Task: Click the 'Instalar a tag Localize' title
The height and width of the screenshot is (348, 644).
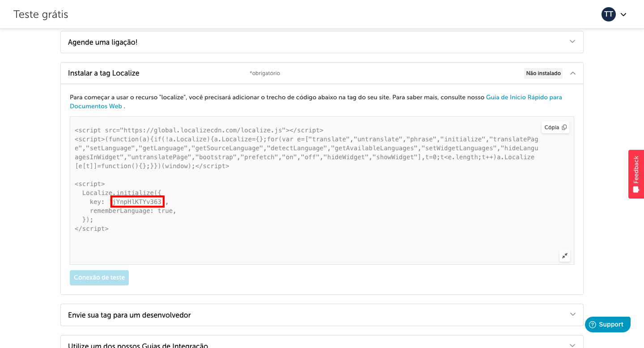Action: pos(103,73)
